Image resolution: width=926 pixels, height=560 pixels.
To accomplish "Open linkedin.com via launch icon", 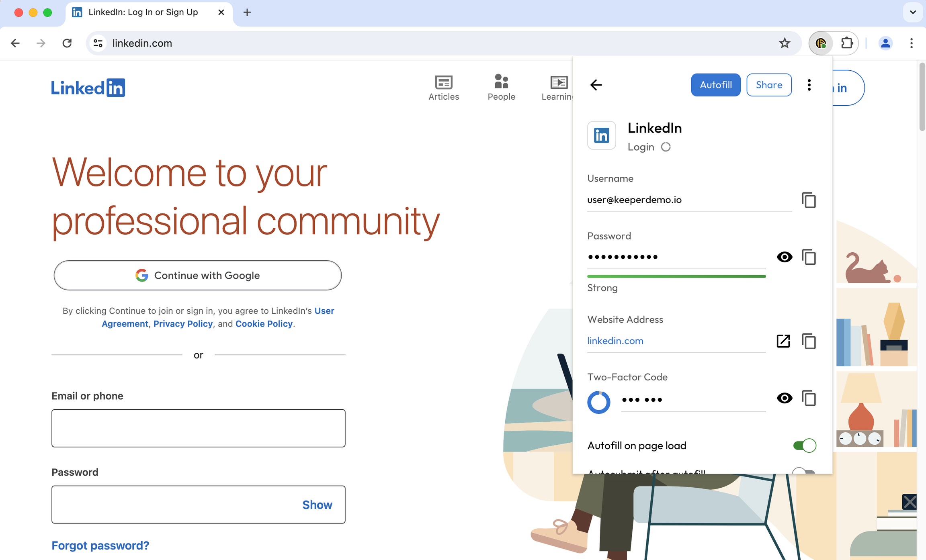I will pos(783,341).
